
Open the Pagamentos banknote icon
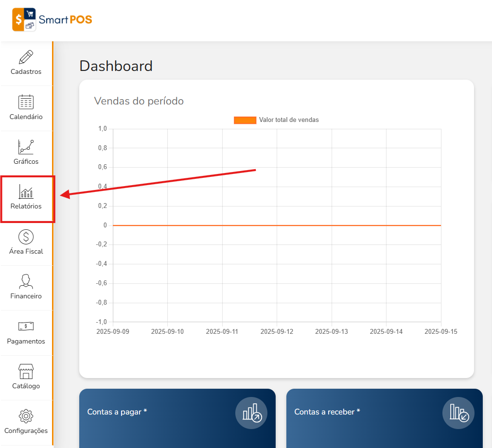26,327
